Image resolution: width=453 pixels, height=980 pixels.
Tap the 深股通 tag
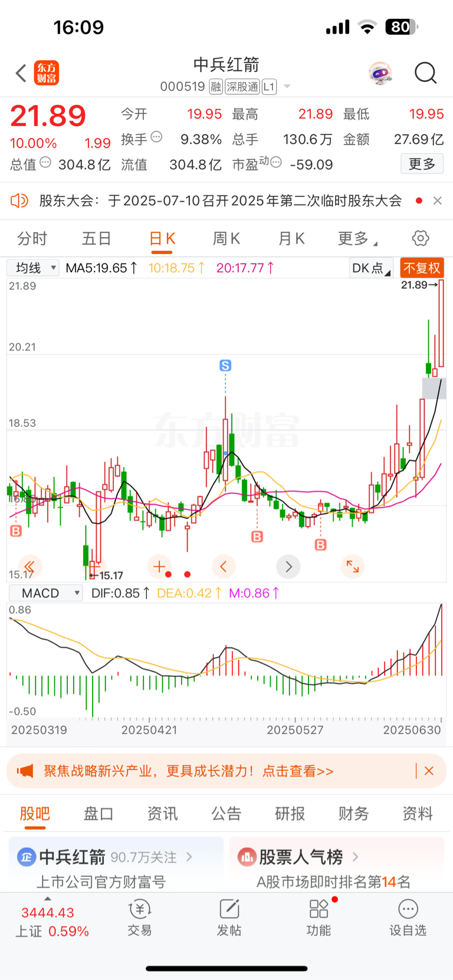242,87
